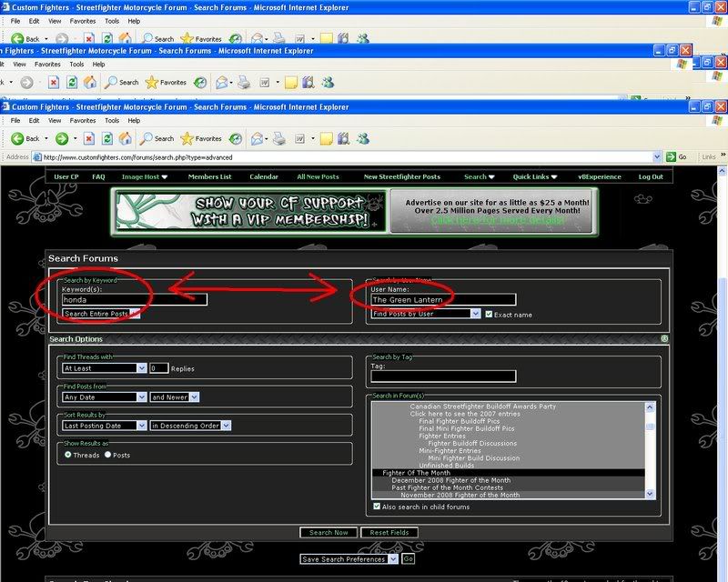Image resolution: width=728 pixels, height=582 pixels.
Task: Click Search Now button
Action: click(x=329, y=532)
